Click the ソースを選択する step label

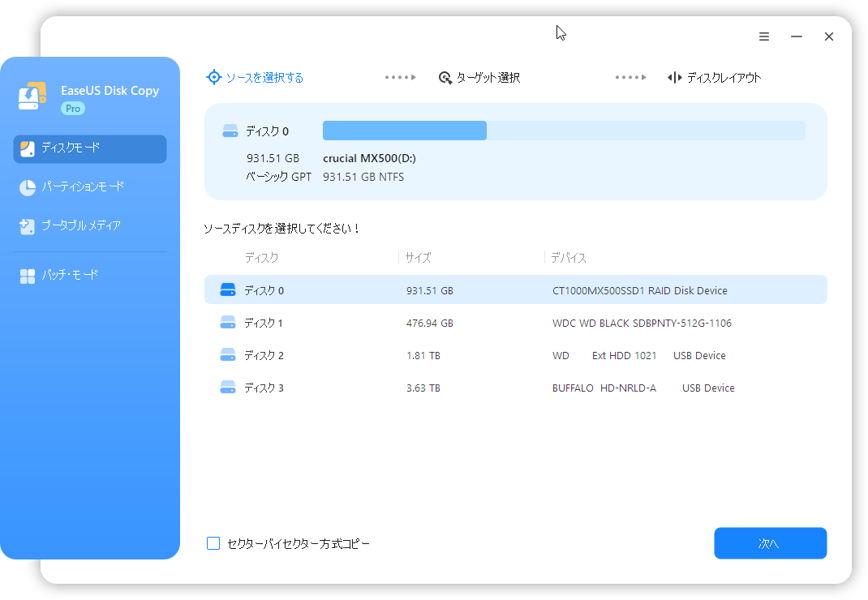pos(264,78)
